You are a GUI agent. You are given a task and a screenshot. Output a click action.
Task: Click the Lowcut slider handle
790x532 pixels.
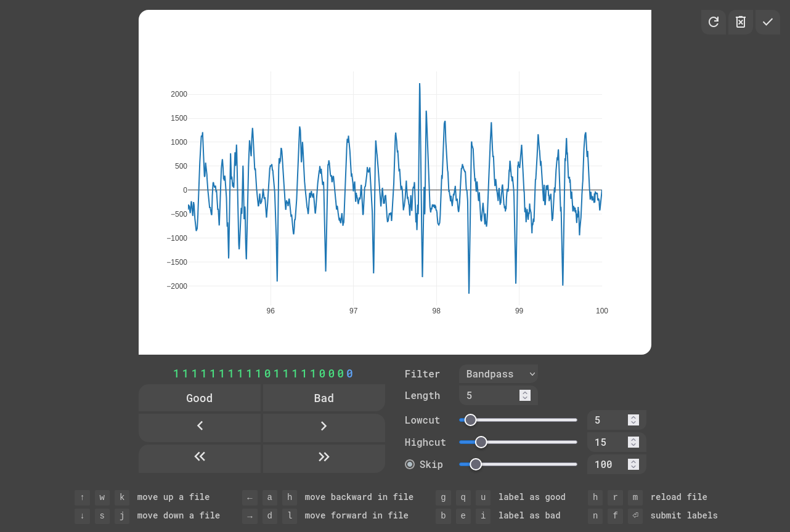click(x=471, y=420)
